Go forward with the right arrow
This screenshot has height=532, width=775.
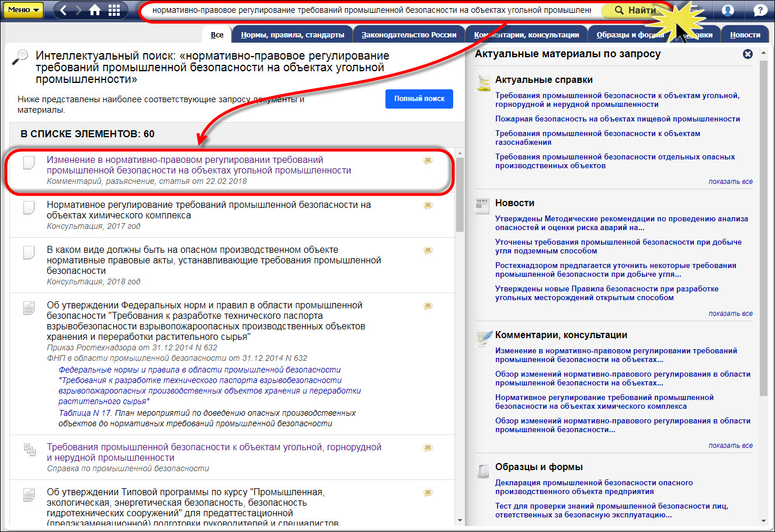(78, 10)
